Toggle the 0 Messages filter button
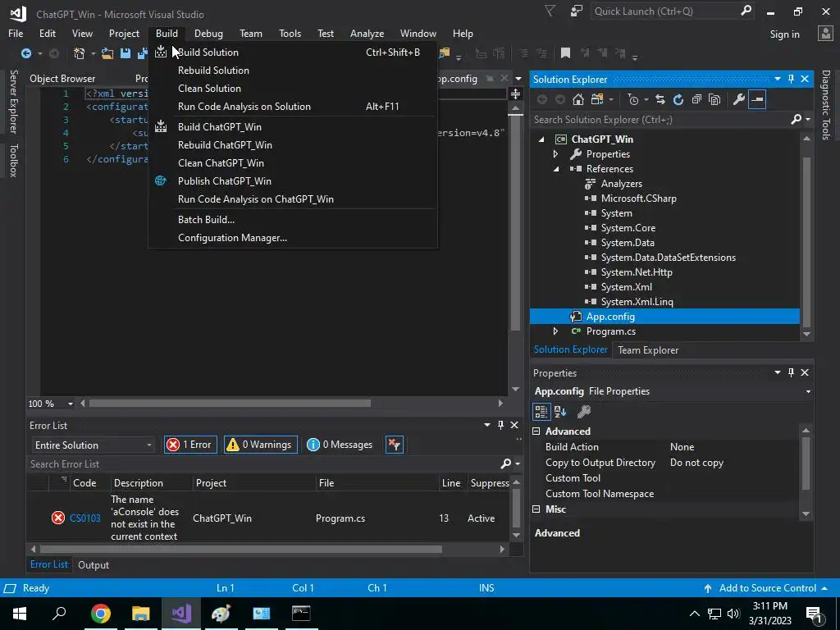840x630 pixels. coord(340,445)
